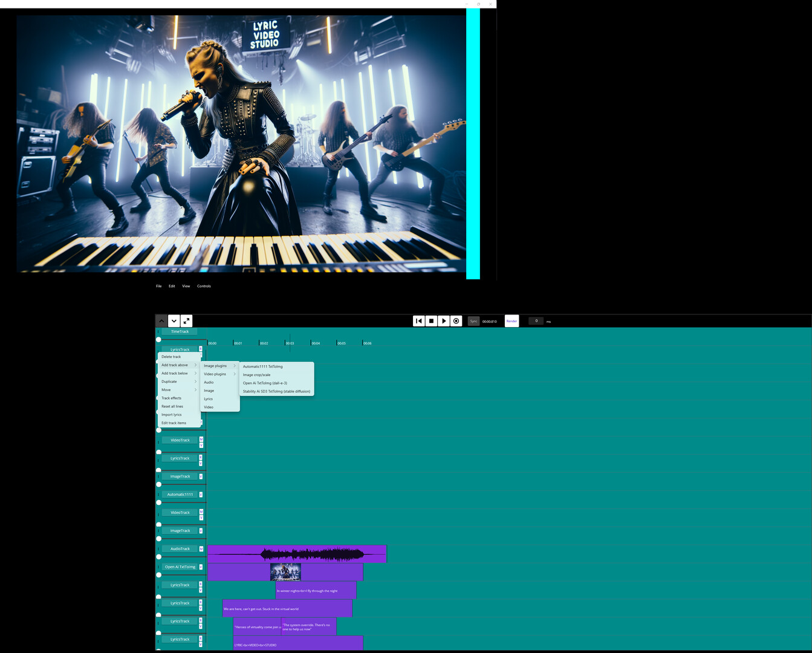Select Track effects in the context menu

179,398
